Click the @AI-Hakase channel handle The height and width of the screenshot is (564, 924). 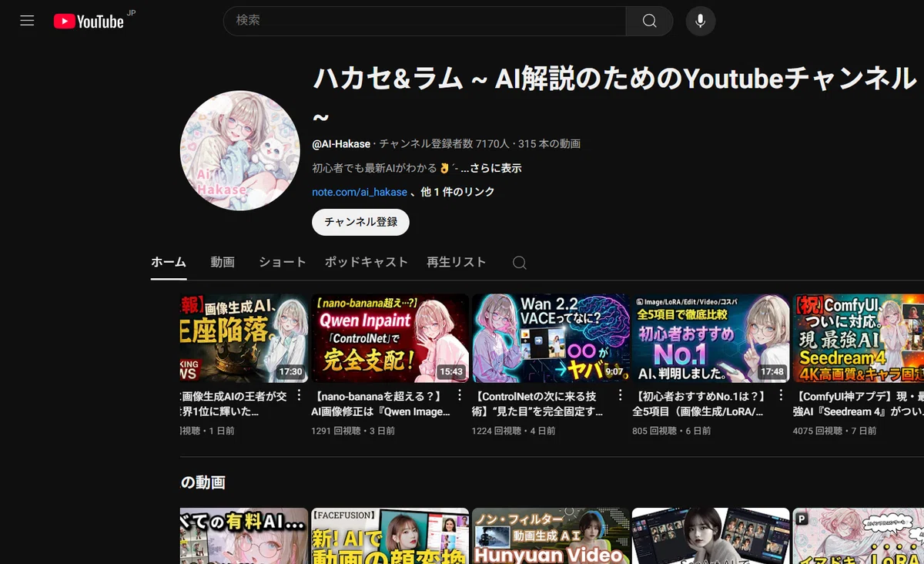[x=341, y=144]
